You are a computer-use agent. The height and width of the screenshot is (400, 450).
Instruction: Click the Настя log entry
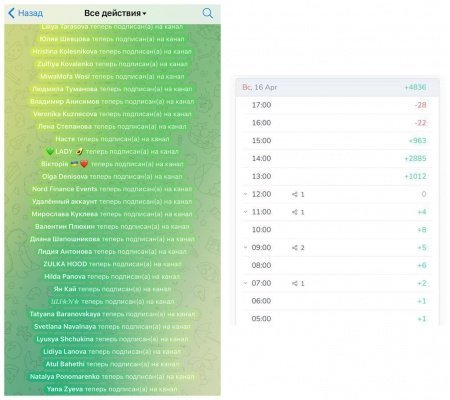click(x=112, y=139)
